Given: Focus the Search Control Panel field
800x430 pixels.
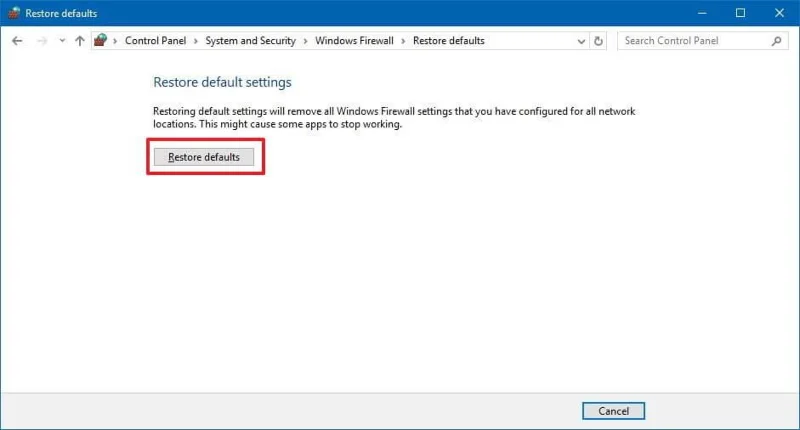Looking at the screenshot, I should click(696, 41).
